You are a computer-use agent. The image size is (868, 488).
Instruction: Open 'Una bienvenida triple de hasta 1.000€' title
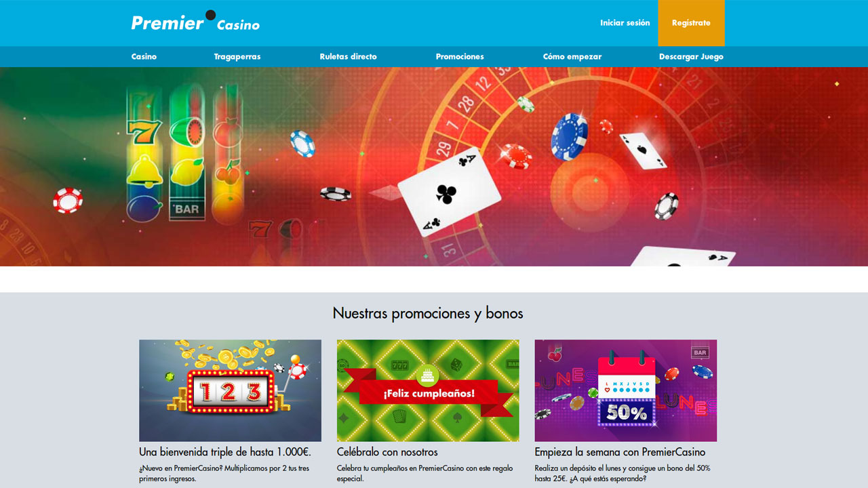click(x=225, y=452)
